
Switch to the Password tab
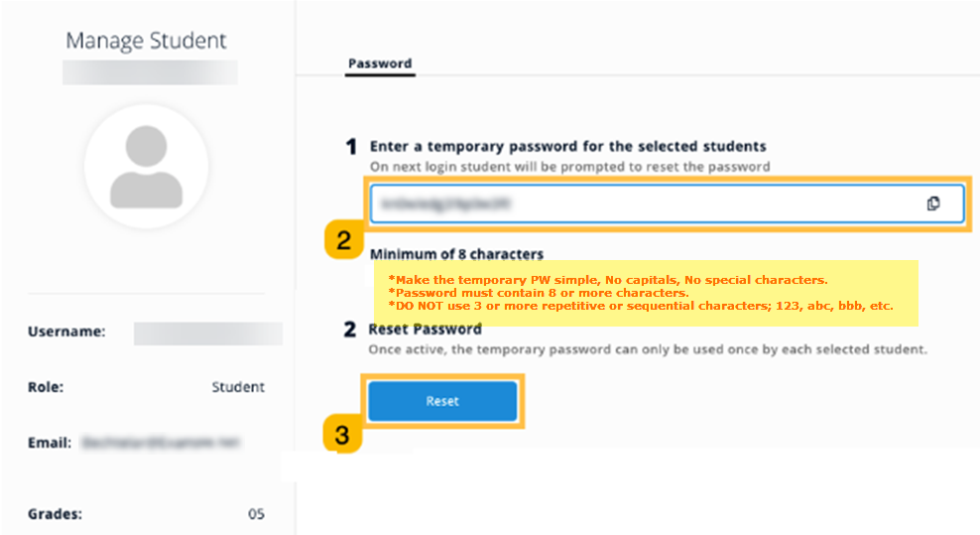click(379, 64)
